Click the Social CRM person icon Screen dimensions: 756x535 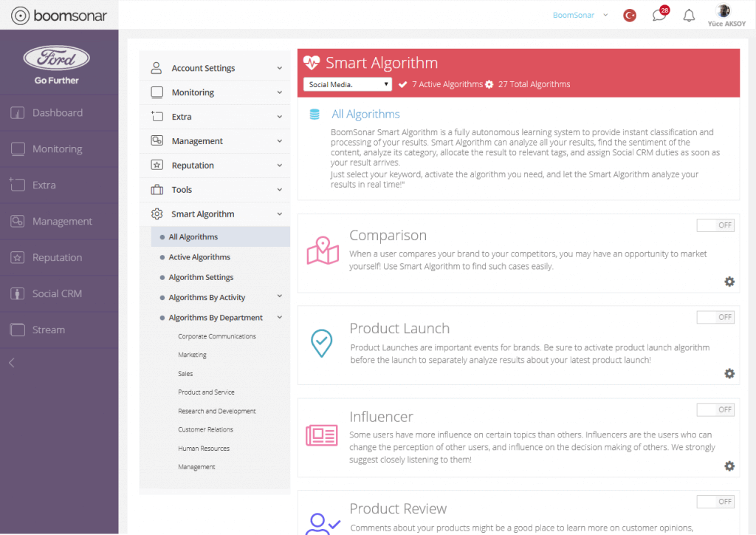[x=18, y=294]
